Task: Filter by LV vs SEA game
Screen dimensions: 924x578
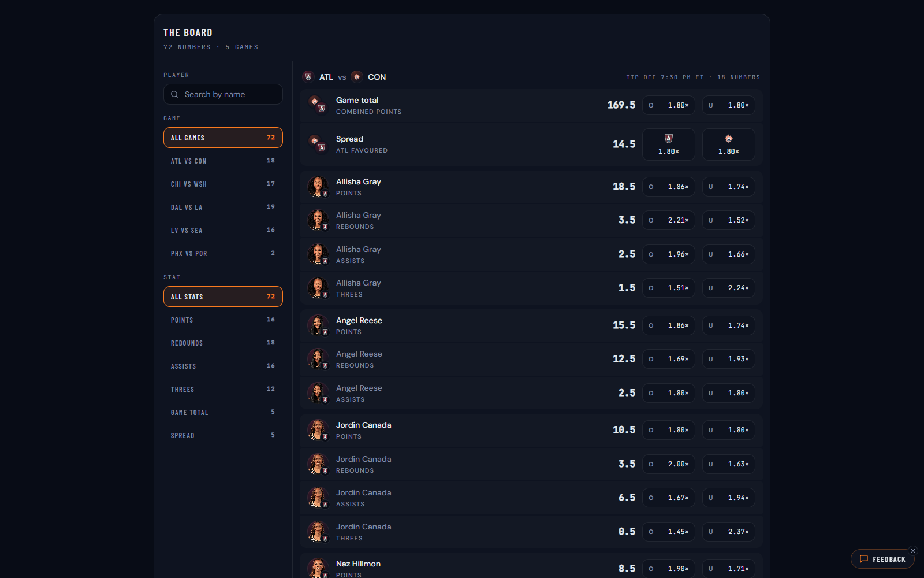Action: pos(223,230)
